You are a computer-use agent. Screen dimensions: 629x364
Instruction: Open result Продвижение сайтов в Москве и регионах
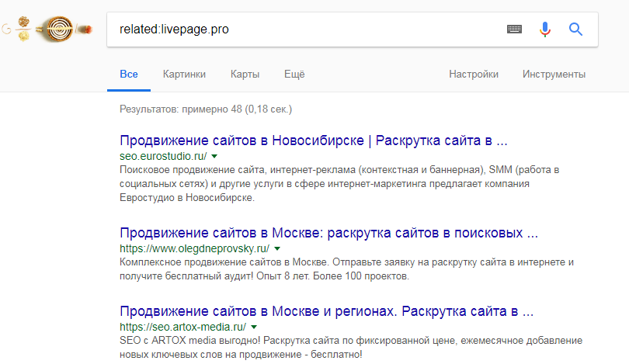(x=326, y=311)
